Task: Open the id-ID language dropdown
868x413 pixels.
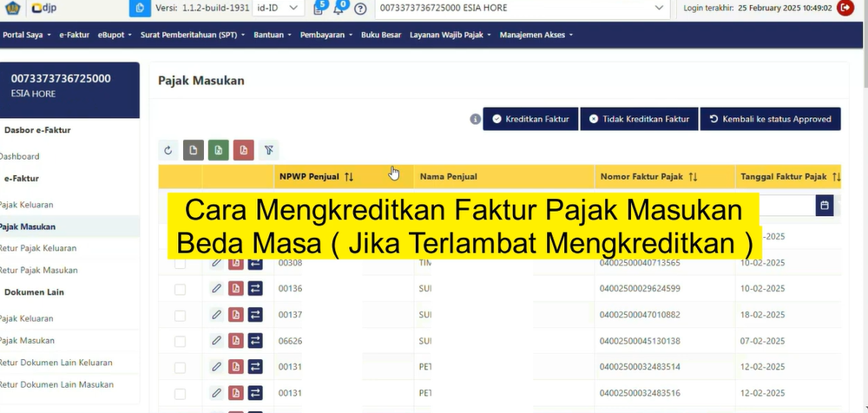Action: coord(279,8)
